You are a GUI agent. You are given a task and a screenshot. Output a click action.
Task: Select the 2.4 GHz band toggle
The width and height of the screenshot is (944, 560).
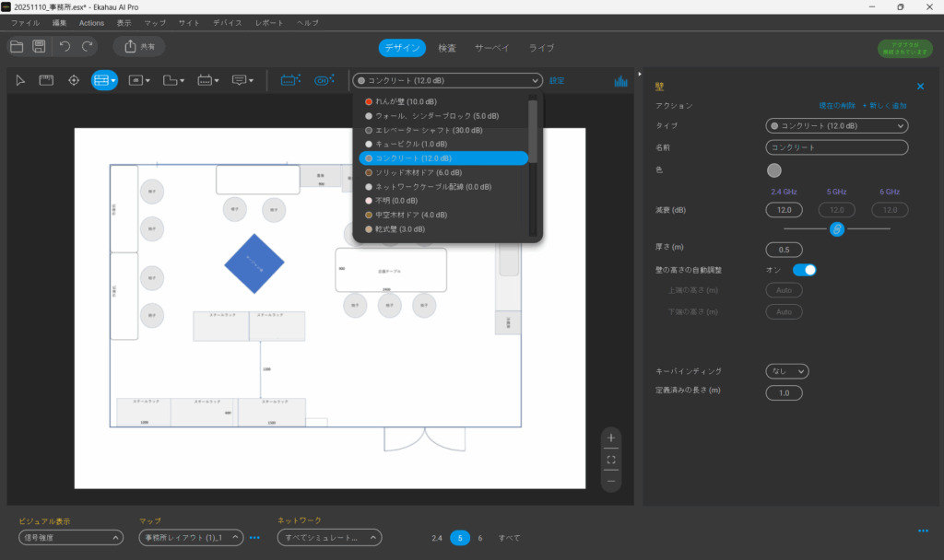[x=437, y=538]
